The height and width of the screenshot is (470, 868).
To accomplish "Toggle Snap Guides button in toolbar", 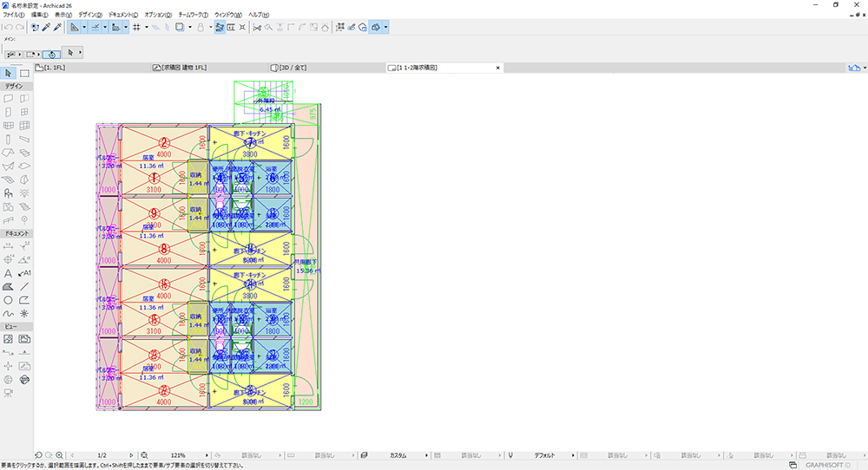I will tap(95, 27).
